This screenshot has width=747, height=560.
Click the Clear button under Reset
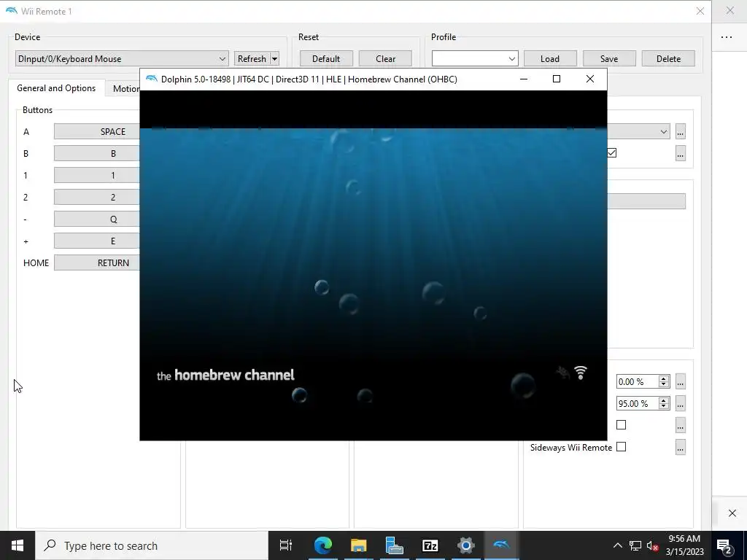(x=385, y=58)
